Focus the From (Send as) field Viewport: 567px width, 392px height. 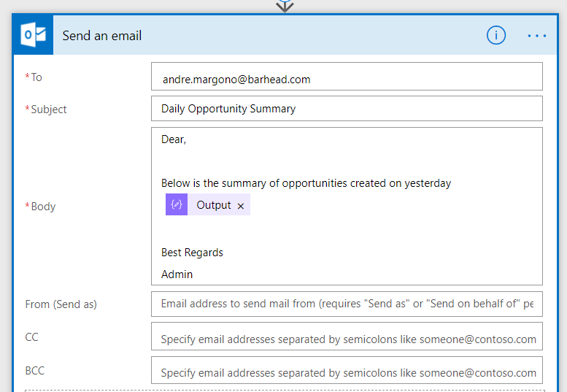click(x=347, y=304)
